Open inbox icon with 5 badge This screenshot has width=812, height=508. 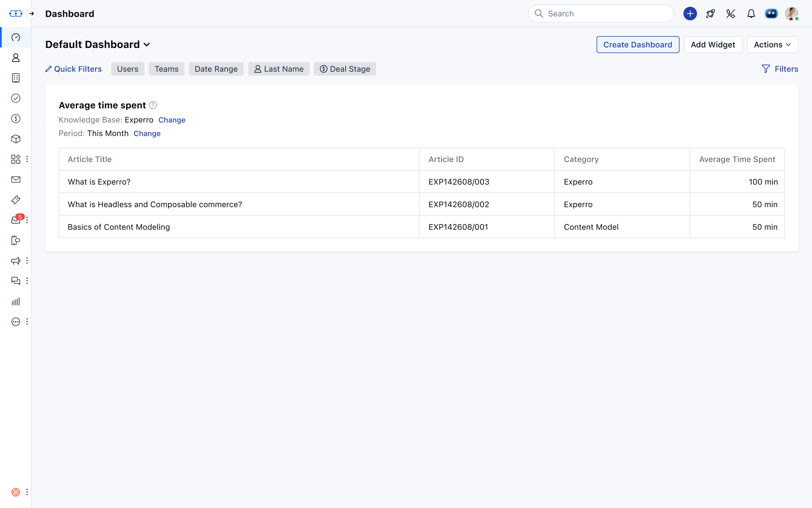[16, 220]
